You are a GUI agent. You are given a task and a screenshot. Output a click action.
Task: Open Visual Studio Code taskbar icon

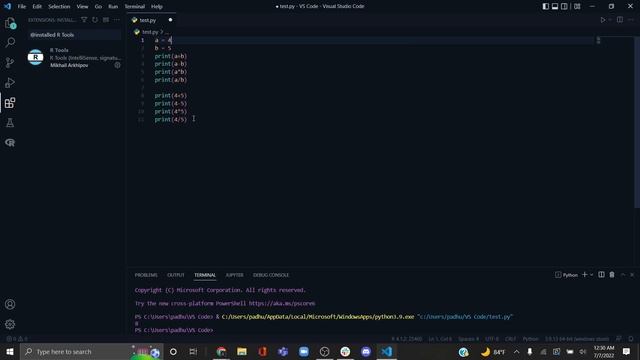click(387, 351)
